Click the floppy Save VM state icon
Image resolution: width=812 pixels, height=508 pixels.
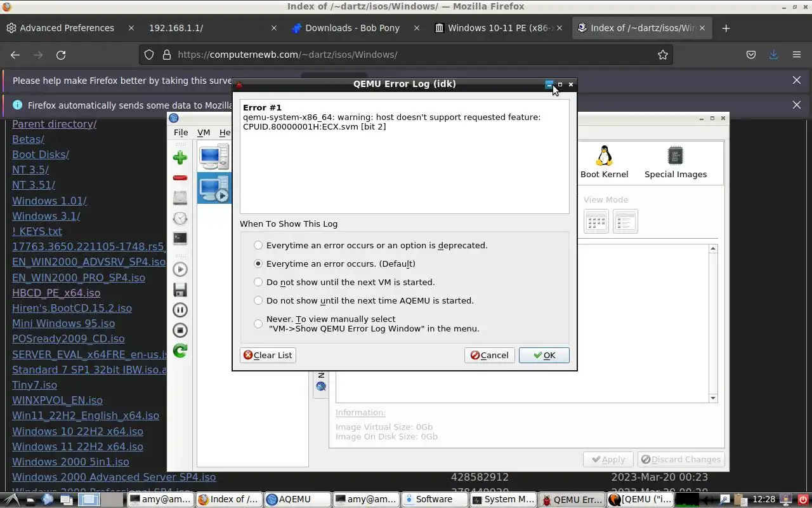180,290
